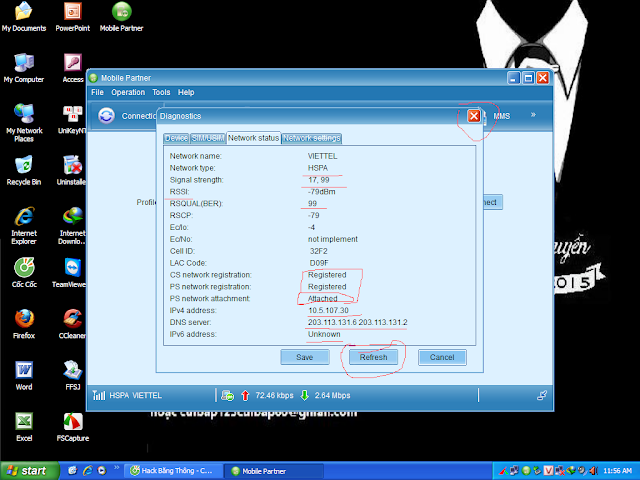Click the Attached PS network attachment value
The width and height of the screenshot is (640, 480).
[322, 298]
